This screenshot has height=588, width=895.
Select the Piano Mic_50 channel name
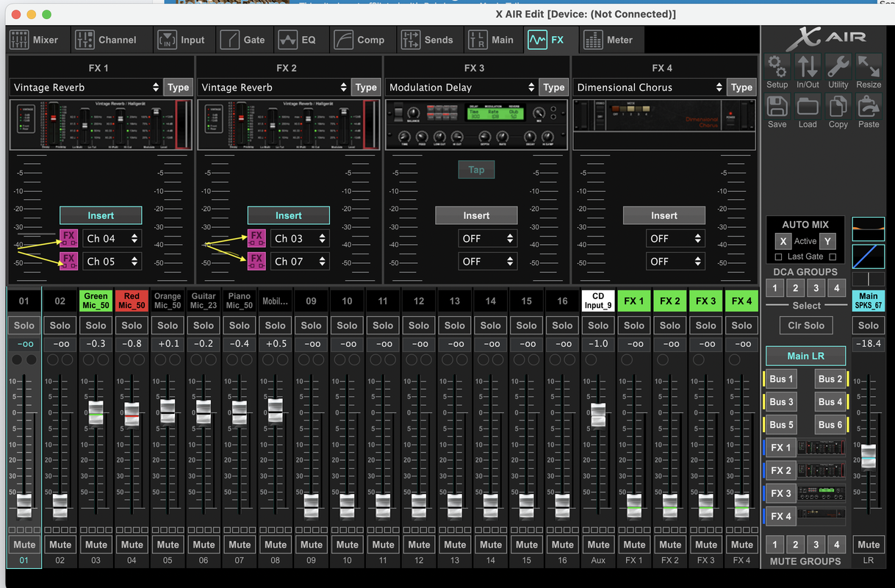pyautogui.click(x=240, y=301)
